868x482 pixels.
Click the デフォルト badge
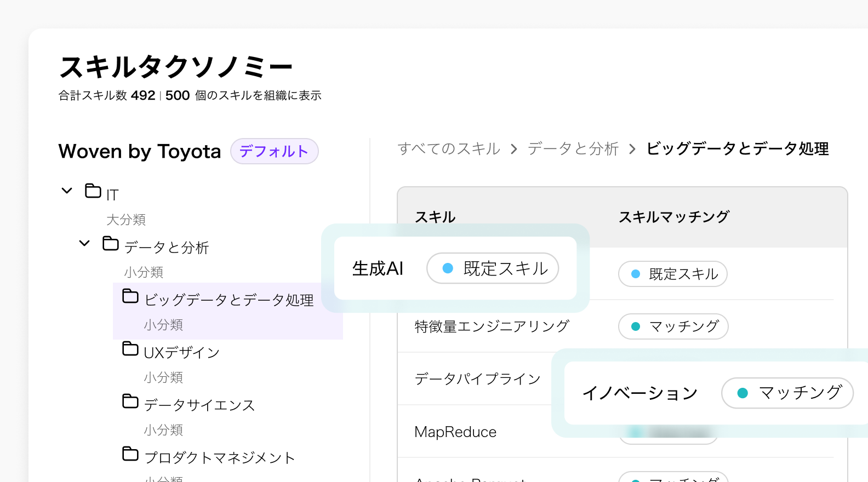click(275, 151)
